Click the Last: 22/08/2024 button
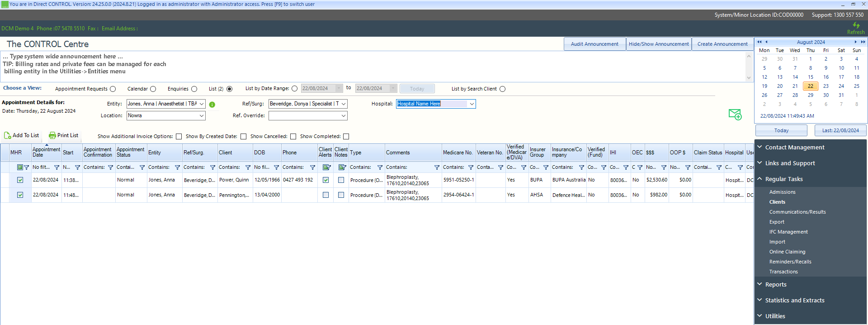 coord(840,131)
